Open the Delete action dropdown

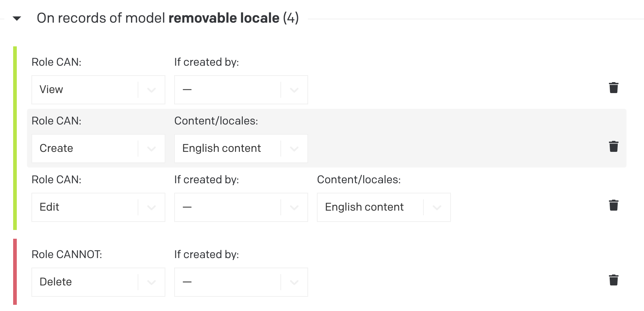click(98, 282)
